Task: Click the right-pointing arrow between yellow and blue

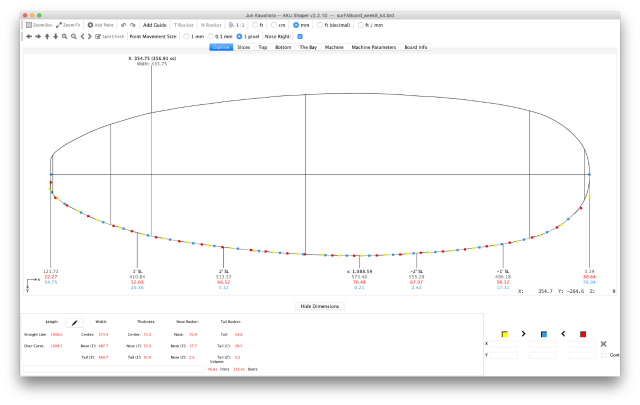Action: pyautogui.click(x=523, y=334)
